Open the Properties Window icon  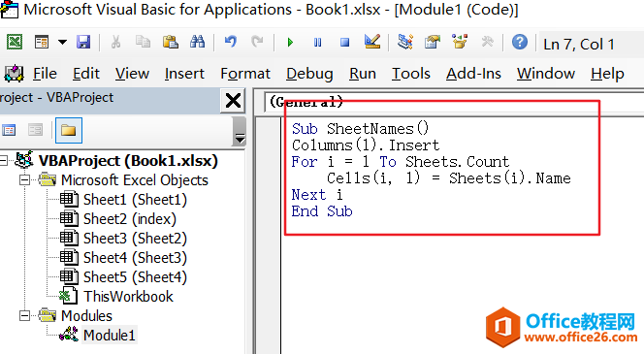432,42
